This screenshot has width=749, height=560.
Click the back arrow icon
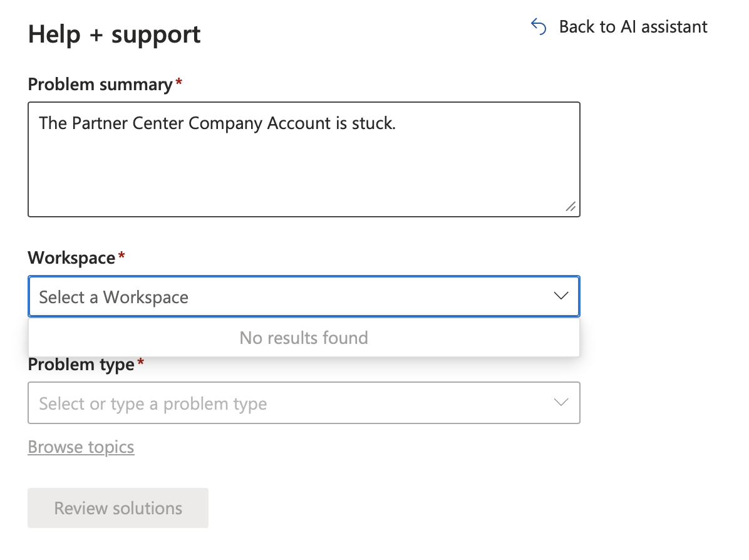pos(539,26)
